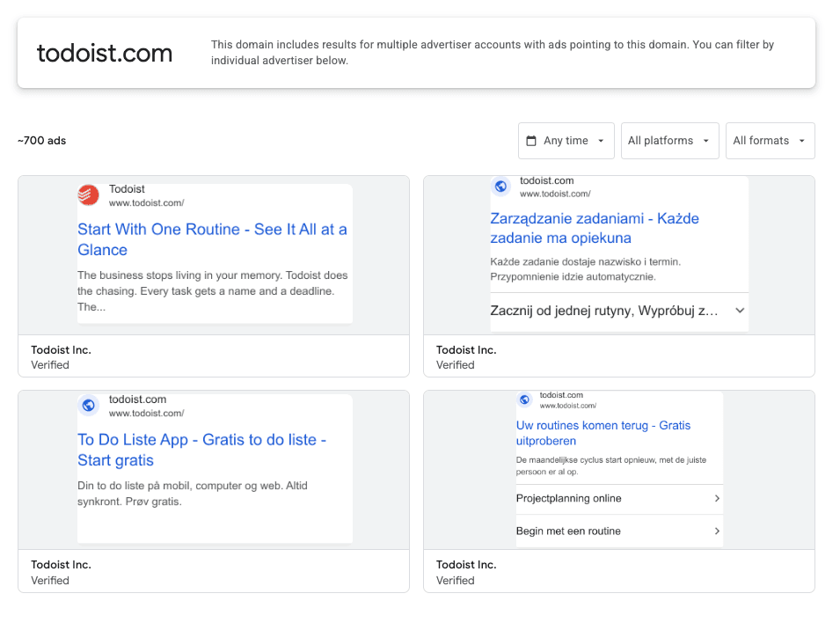The width and height of the screenshot is (840, 623).
Task: Click the www.todoist.com/ URL in the To Do Liste App ad
Action: coord(147,414)
